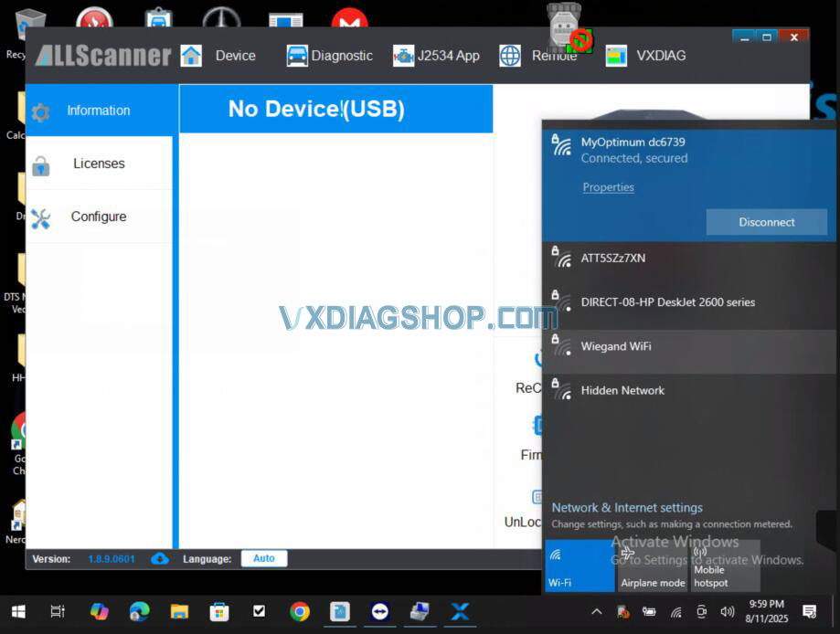Click the Configure tools icon
Viewport: 840px width, 634px height.
pyautogui.click(x=41, y=218)
